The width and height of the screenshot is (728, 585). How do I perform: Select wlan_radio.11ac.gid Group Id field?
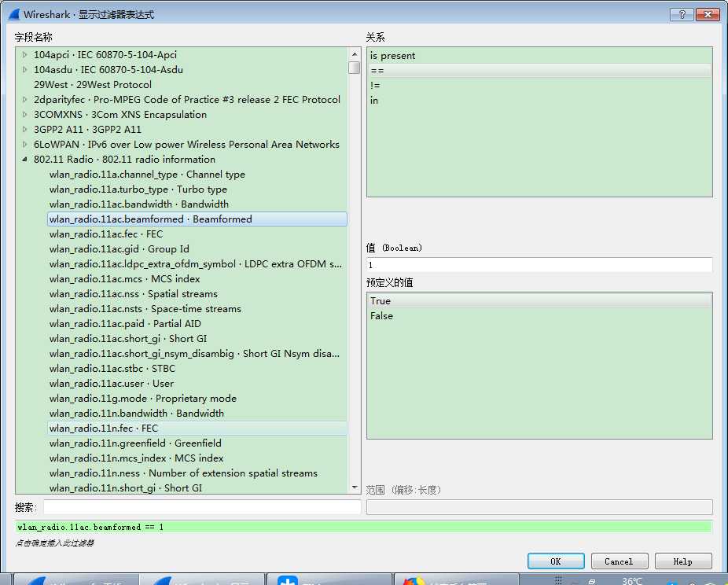point(119,248)
